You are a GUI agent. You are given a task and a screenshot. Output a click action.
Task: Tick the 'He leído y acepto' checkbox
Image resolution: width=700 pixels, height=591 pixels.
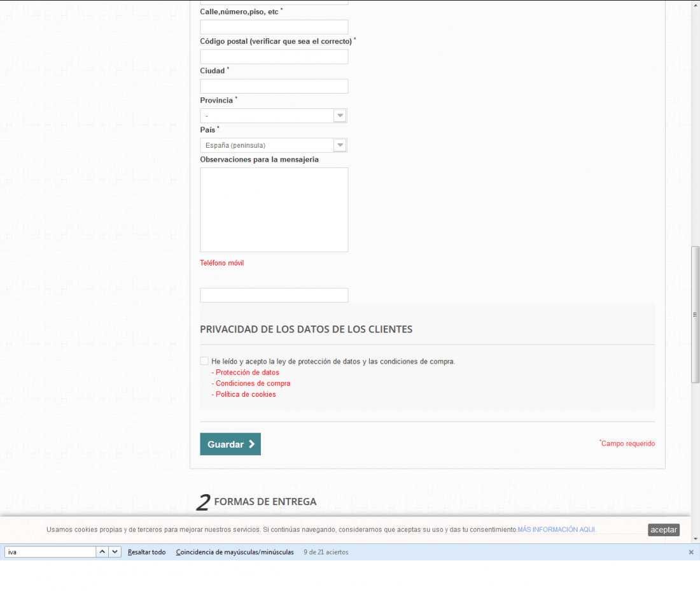[x=204, y=361]
